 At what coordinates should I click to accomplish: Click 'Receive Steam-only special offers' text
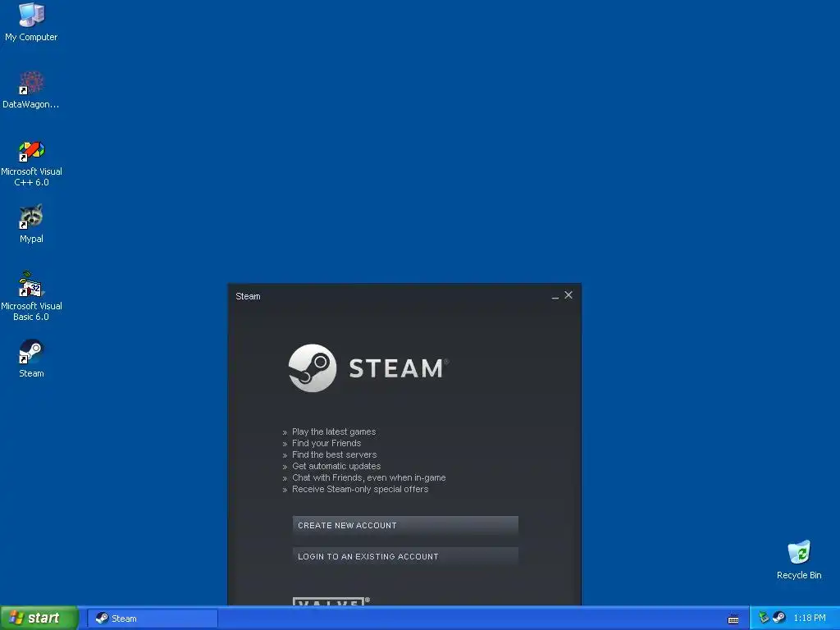coord(360,489)
